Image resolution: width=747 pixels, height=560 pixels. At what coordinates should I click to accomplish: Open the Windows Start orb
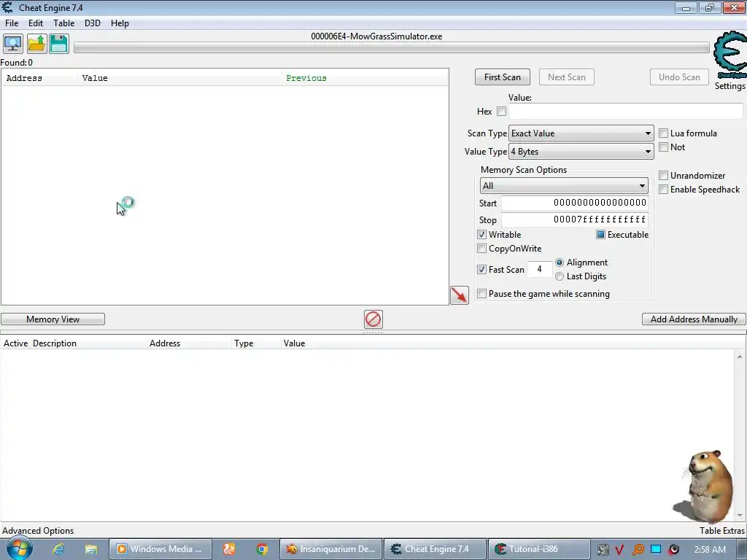pos(18,548)
